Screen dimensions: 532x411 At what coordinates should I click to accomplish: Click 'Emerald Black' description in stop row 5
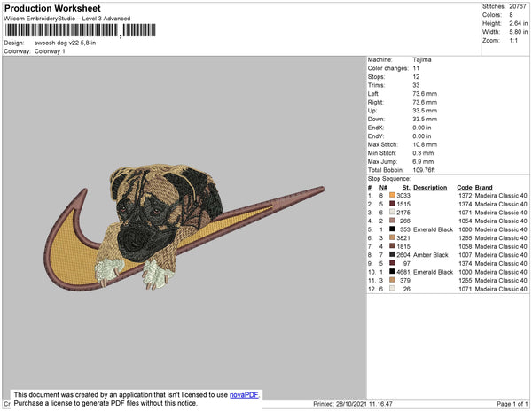(x=433, y=229)
